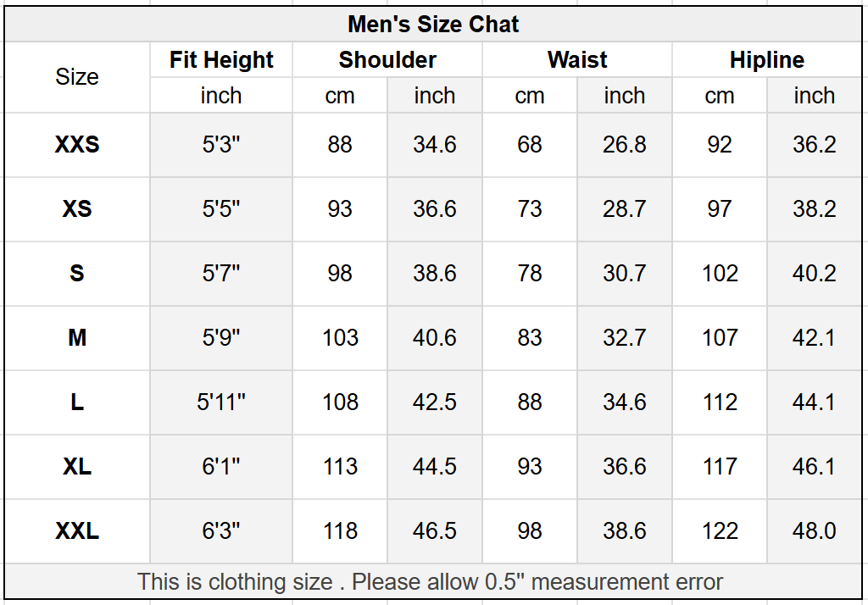Click the XXS size row label
The width and height of the screenshot is (868, 605).
tap(77, 145)
